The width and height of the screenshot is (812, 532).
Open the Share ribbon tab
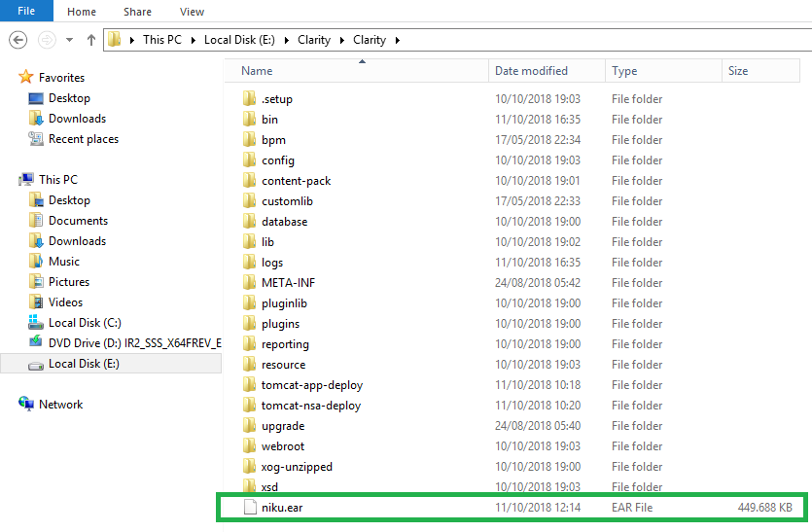click(x=137, y=12)
